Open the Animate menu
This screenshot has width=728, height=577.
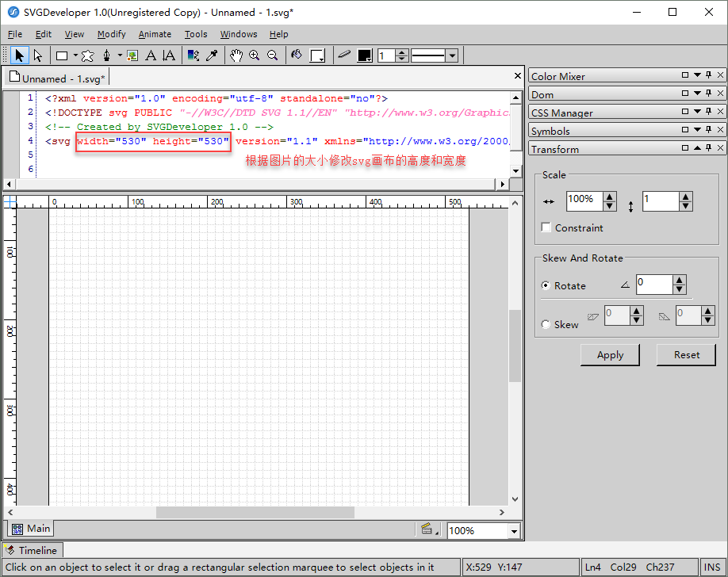[155, 34]
